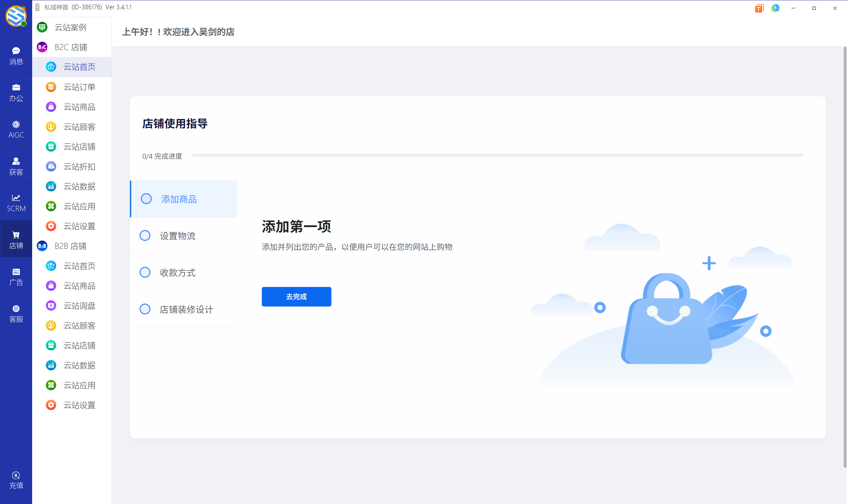
Task: Select the 收款方式 step circle
Action: click(145, 272)
